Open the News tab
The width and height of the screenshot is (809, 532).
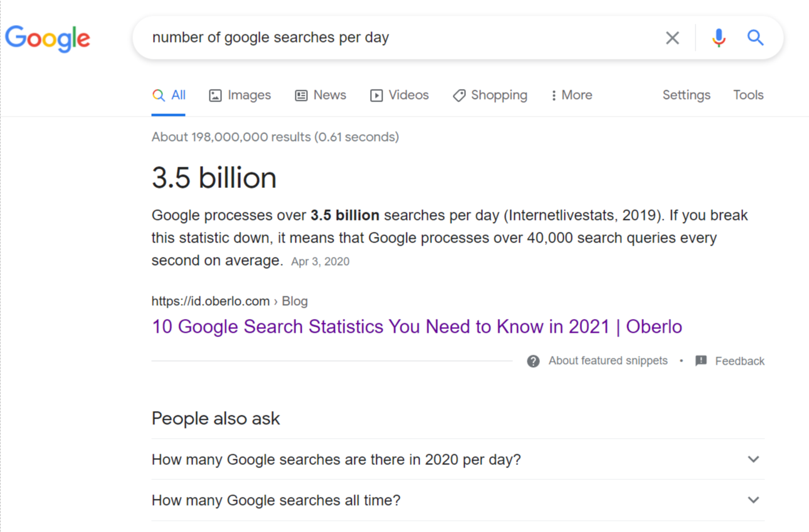[320, 95]
